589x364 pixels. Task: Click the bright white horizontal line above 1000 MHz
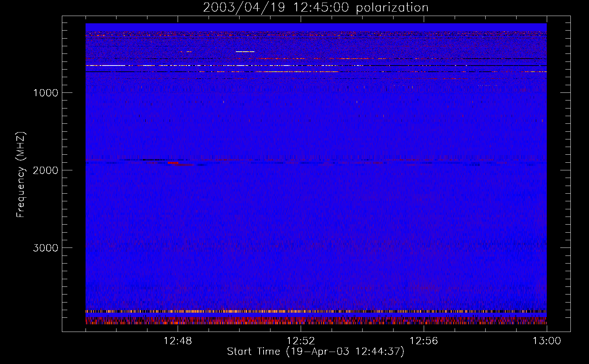tap(106, 66)
